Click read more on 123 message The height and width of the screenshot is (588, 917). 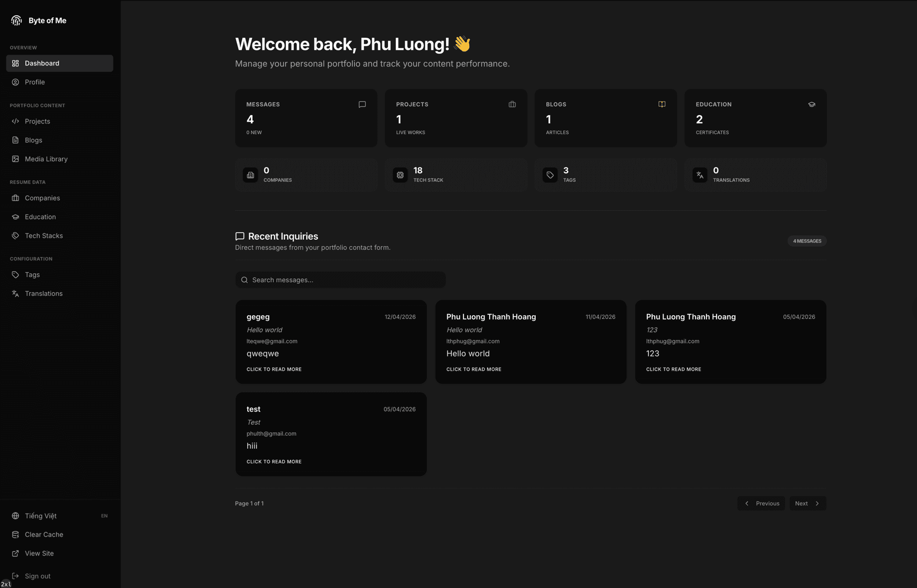673,369
